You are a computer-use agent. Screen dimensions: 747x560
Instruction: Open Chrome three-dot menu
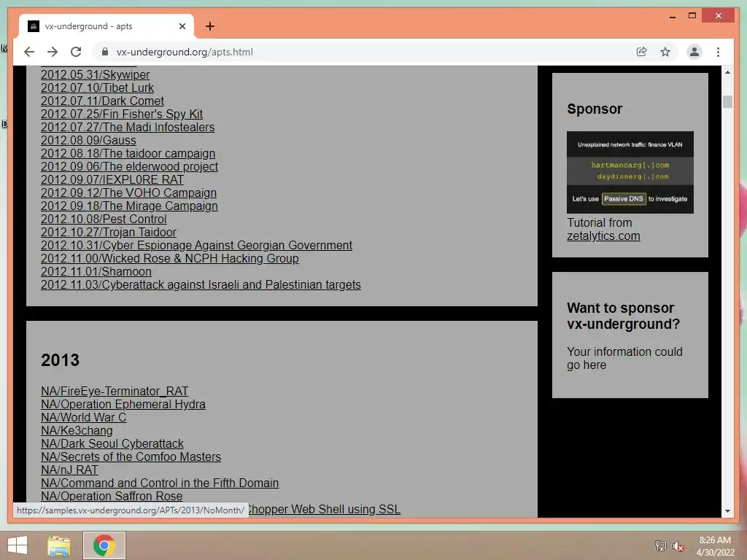coord(718,52)
